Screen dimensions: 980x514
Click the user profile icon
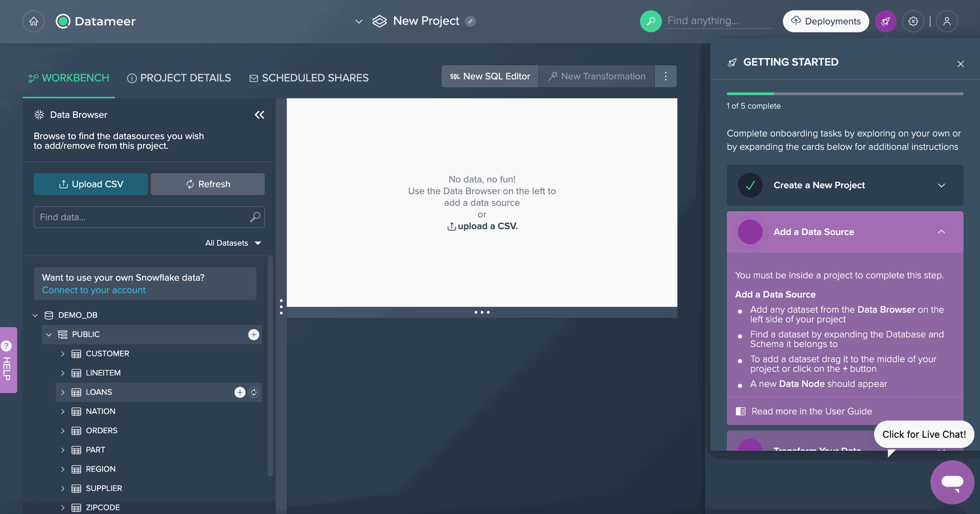coord(947,21)
